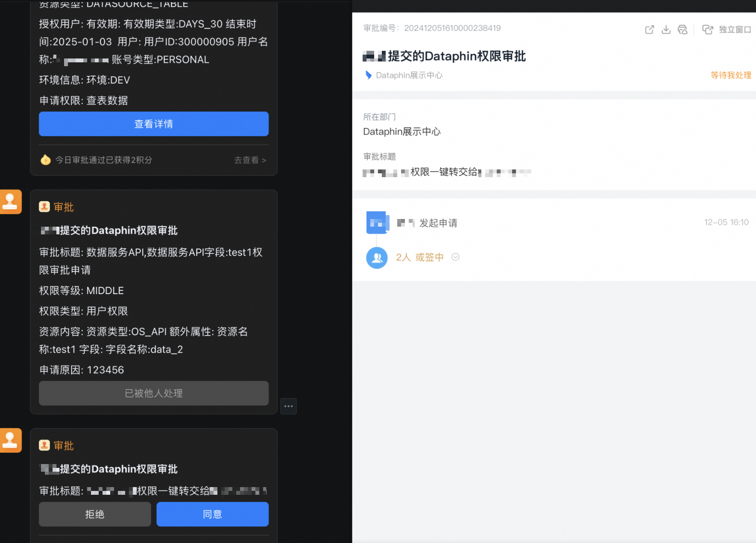Click the sender avatar beside the 权限一键转交 card

pos(10,440)
